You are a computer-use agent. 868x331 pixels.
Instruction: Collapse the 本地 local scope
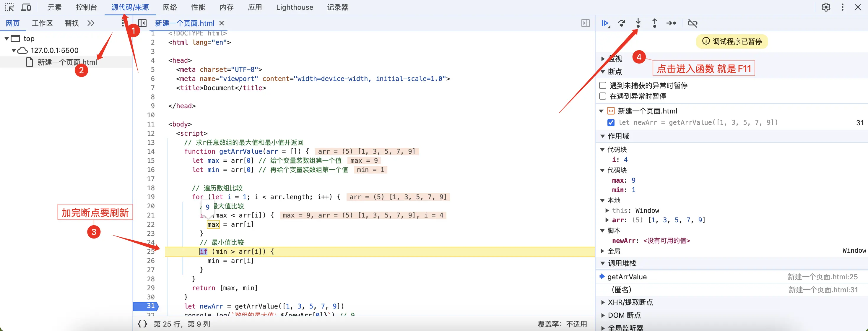point(602,201)
